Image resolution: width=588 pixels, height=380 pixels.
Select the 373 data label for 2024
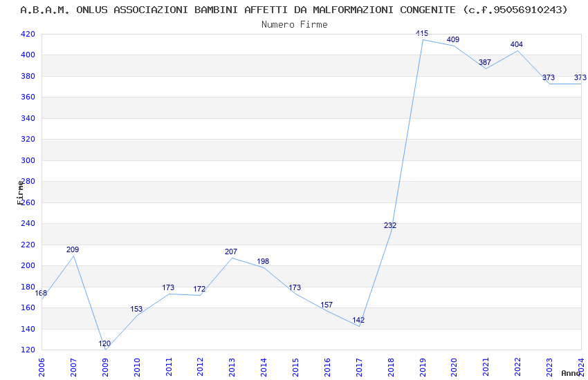pos(580,77)
